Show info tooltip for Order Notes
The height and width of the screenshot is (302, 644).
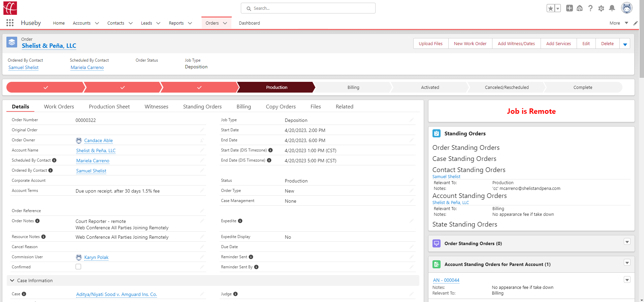pyautogui.click(x=37, y=221)
